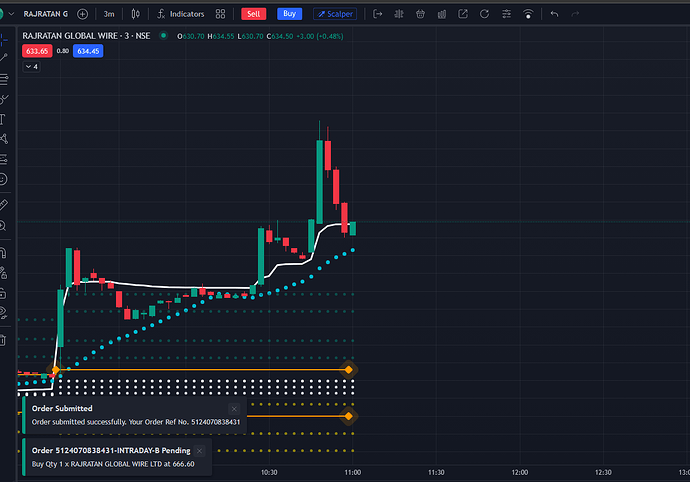Activate the zoom in tool

(4, 226)
